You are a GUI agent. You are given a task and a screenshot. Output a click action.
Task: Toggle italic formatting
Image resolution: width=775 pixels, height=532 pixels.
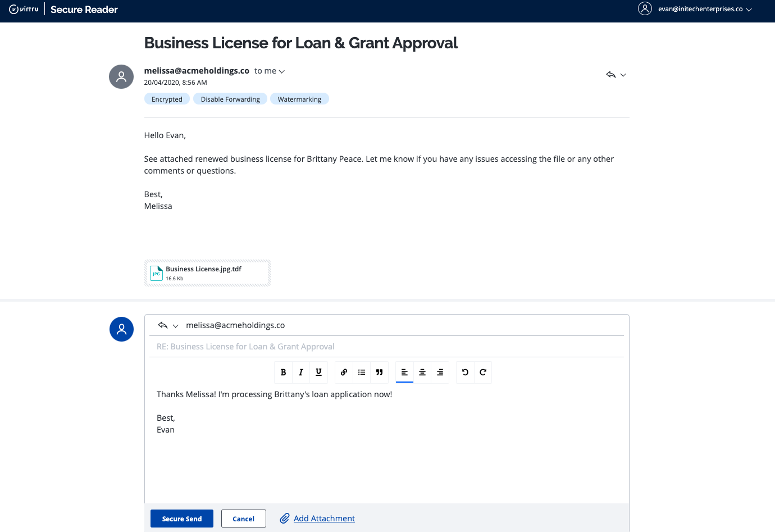click(x=301, y=372)
